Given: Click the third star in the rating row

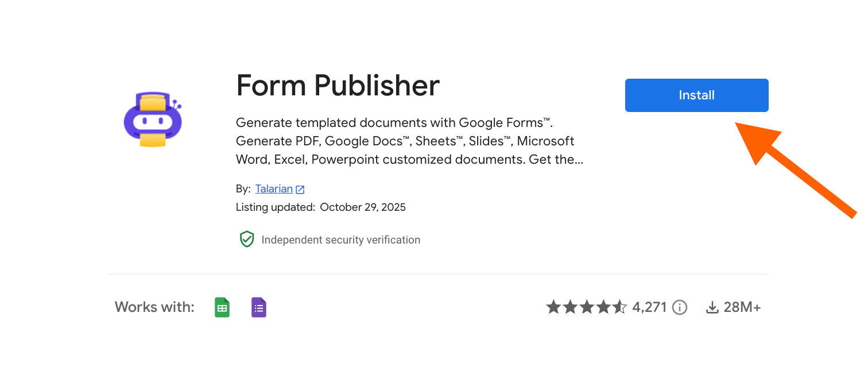Looking at the screenshot, I should pos(587,307).
